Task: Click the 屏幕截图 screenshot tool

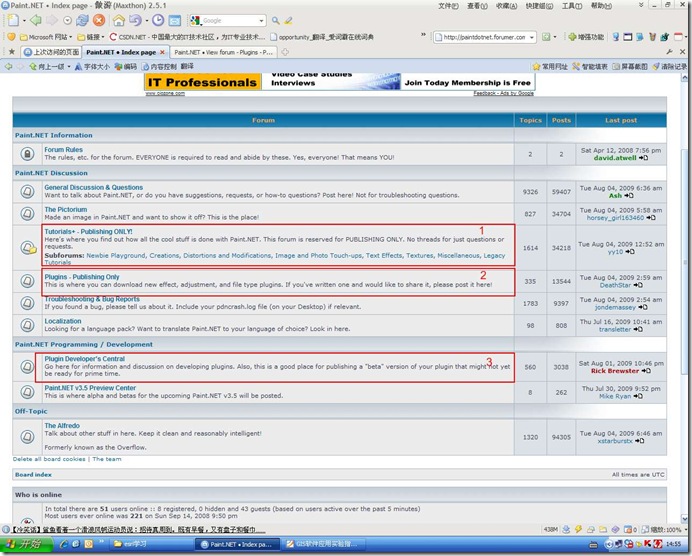Action: [630, 67]
